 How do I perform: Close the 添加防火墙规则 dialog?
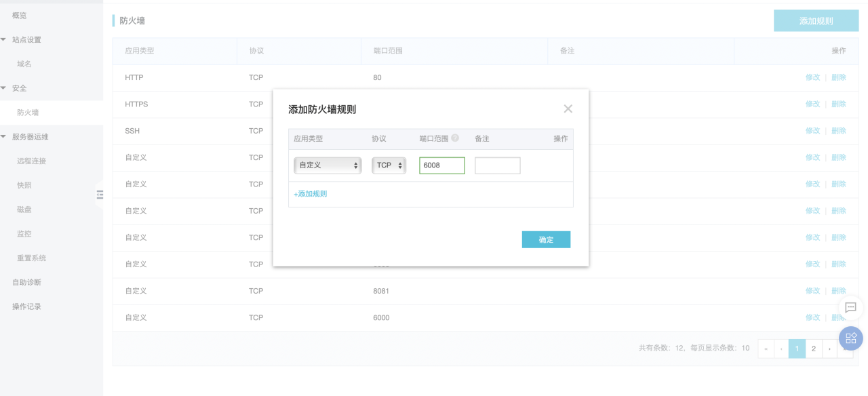(568, 109)
